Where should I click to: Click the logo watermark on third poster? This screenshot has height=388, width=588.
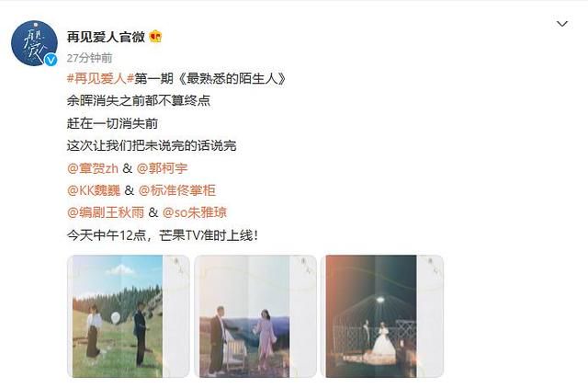pos(432,265)
